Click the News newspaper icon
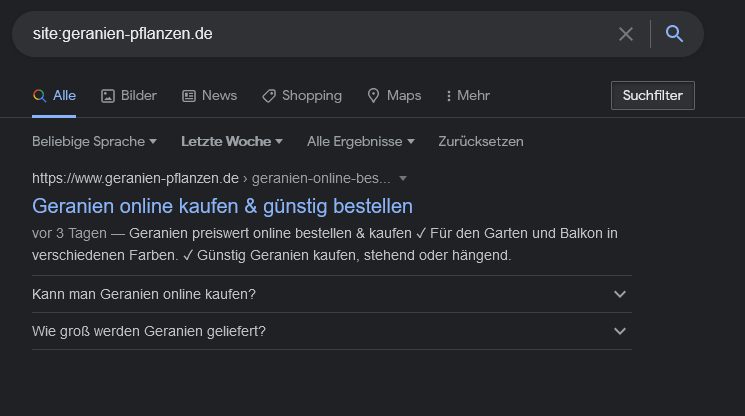The height and width of the screenshot is (416, 745). pos(189,96)
